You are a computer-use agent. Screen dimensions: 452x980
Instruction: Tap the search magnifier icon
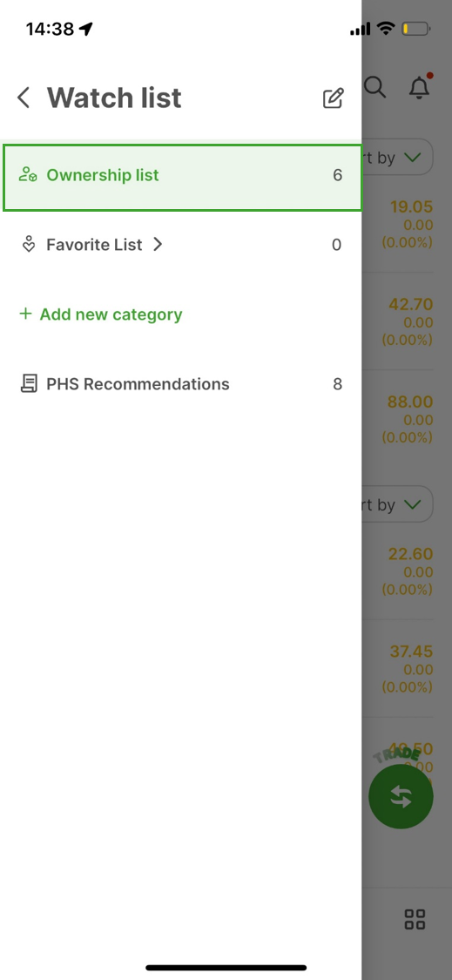375,87
